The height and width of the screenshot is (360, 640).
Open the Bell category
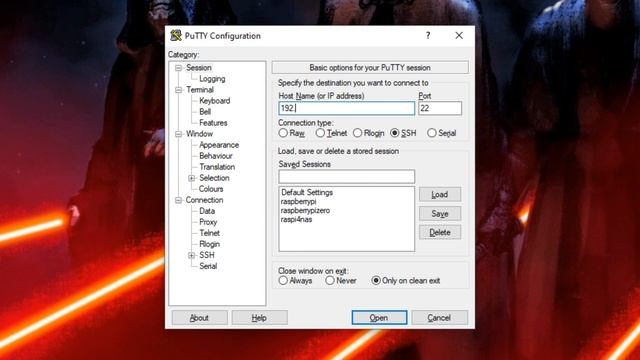point(205,112)
